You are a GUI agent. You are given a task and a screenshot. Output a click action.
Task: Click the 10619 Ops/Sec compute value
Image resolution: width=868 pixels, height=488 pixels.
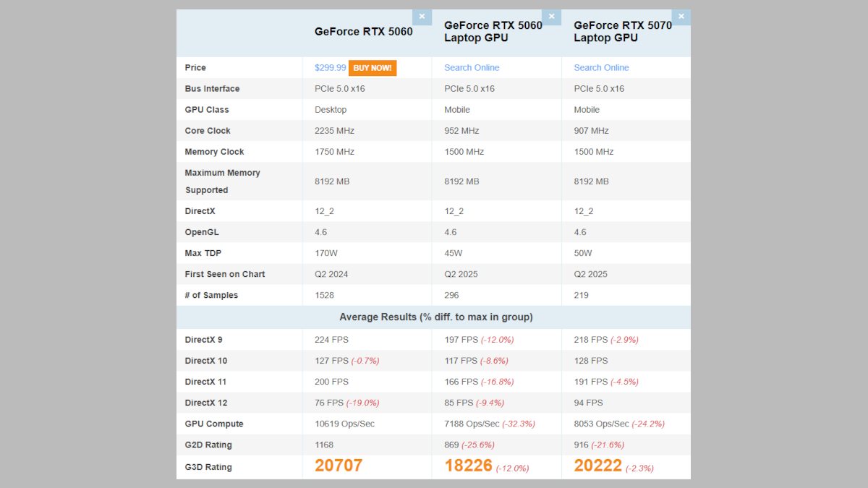click(344, 424)
